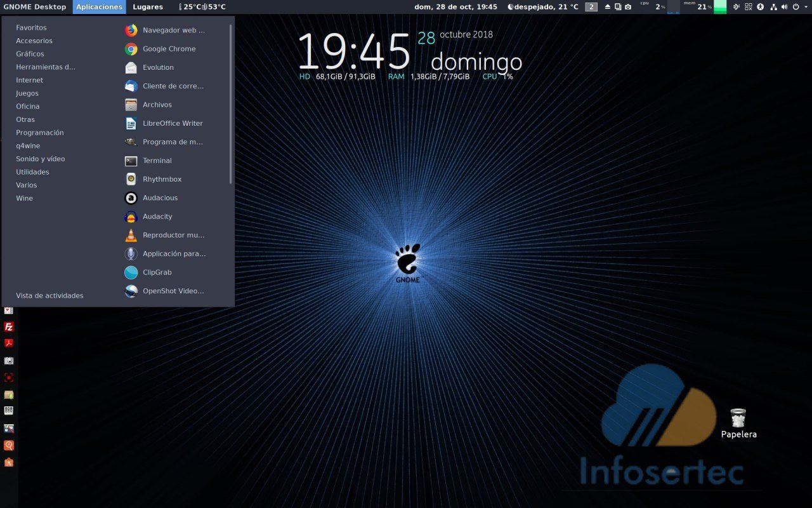The height and width of the screenshot is (508, 812).
Task: Select the Internet category
Action: click(x=30, y=80)
